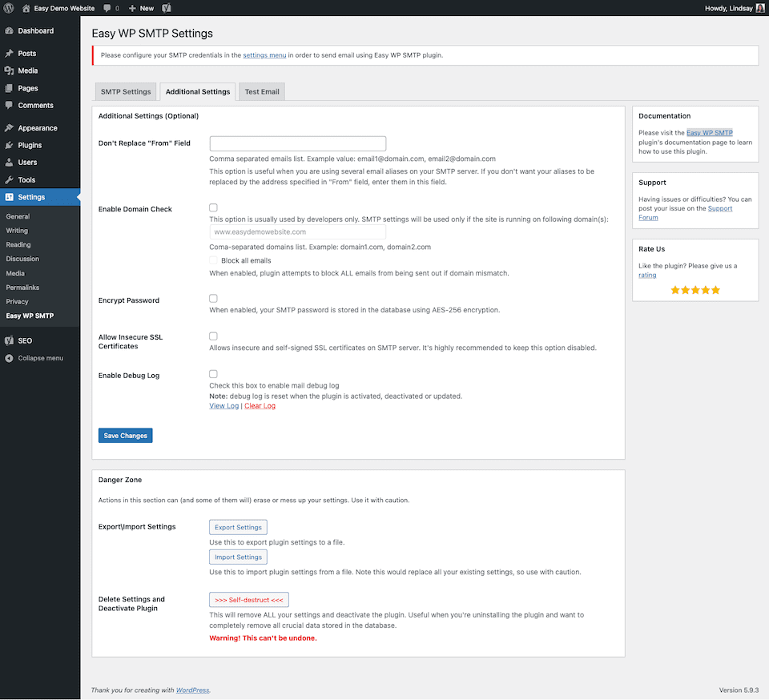Open the Tools sidebar menu

click(26, 180)
